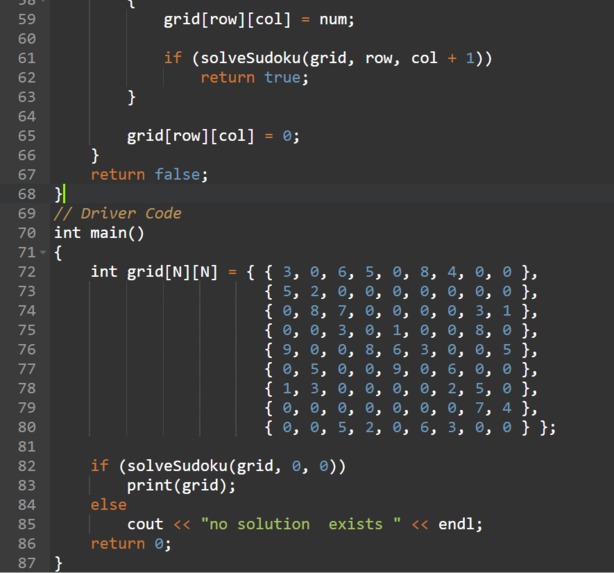Viewport: 614px width, 573px height.
Task: Click 'col + 1' argument on line 61
Action: pyautogui.click(x=442, y=58)
